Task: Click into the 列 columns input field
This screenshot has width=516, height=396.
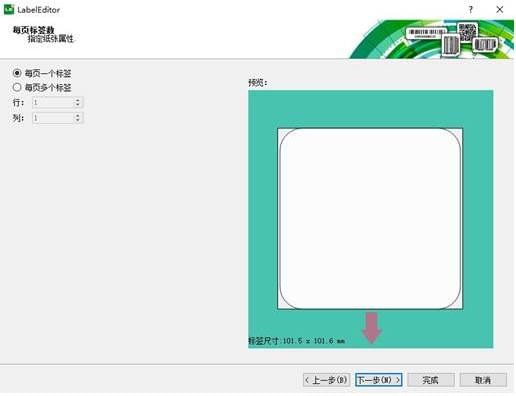Action: coord(53,118)
